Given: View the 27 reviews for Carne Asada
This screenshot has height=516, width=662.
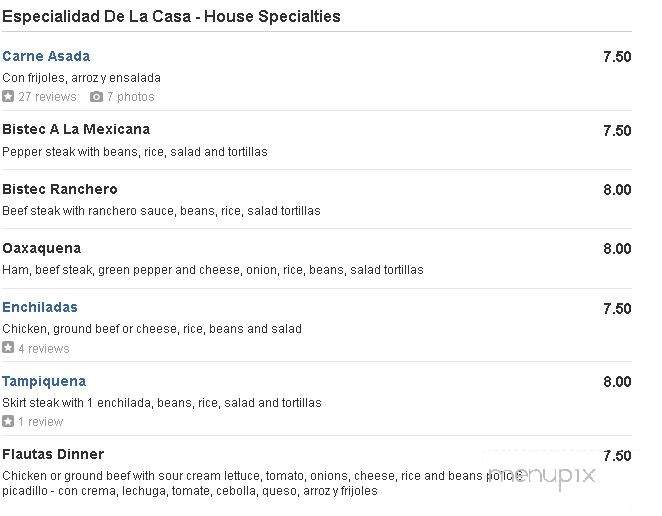Looking at the screenshot, I should 48,97.
